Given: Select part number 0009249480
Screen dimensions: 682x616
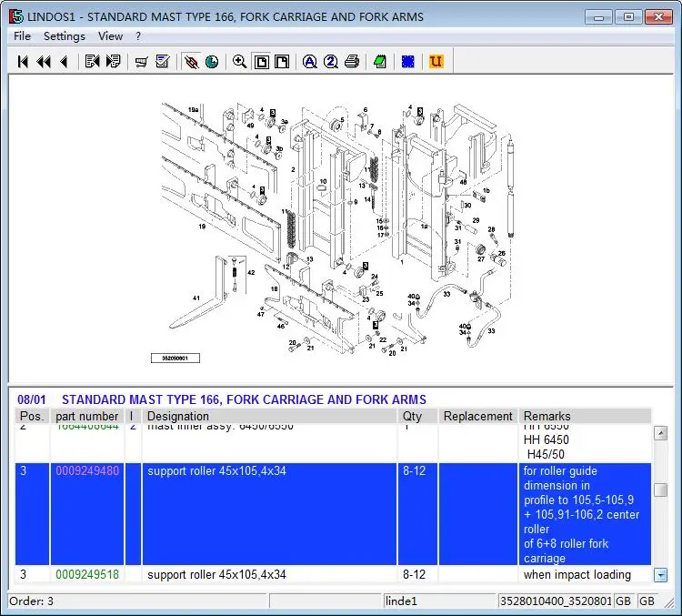Looking at the screenshot, I should (x=87, y=471).
